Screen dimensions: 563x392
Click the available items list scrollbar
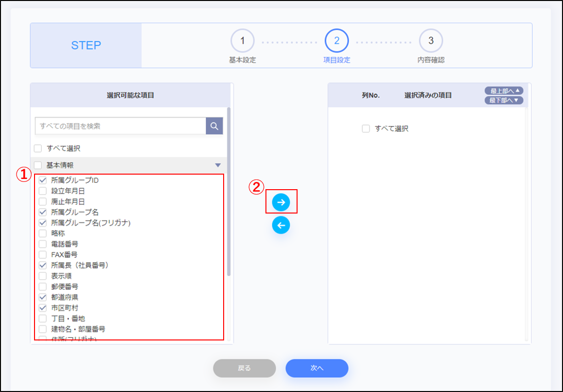[x=229, y=195]
